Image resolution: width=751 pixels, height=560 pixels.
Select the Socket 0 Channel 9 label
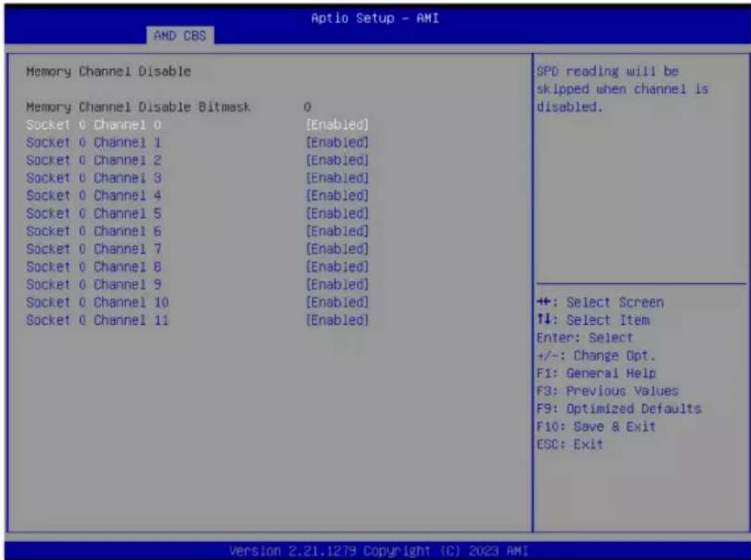point(94,284)
